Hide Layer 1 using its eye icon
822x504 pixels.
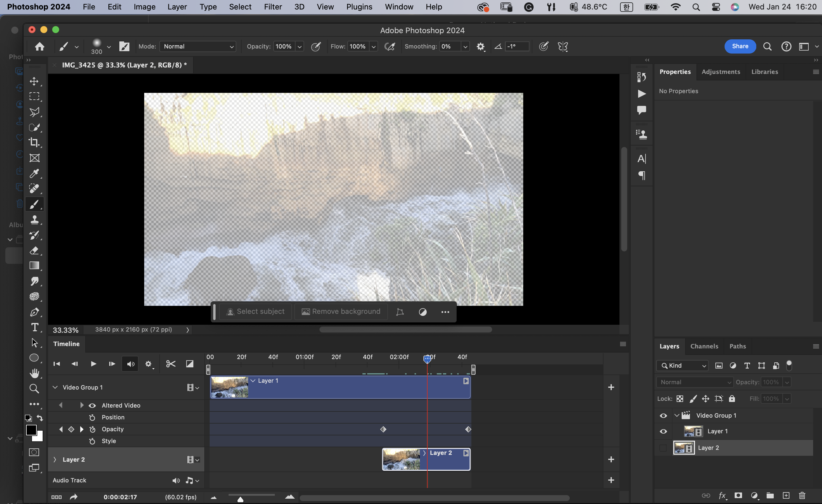(663, 431)
